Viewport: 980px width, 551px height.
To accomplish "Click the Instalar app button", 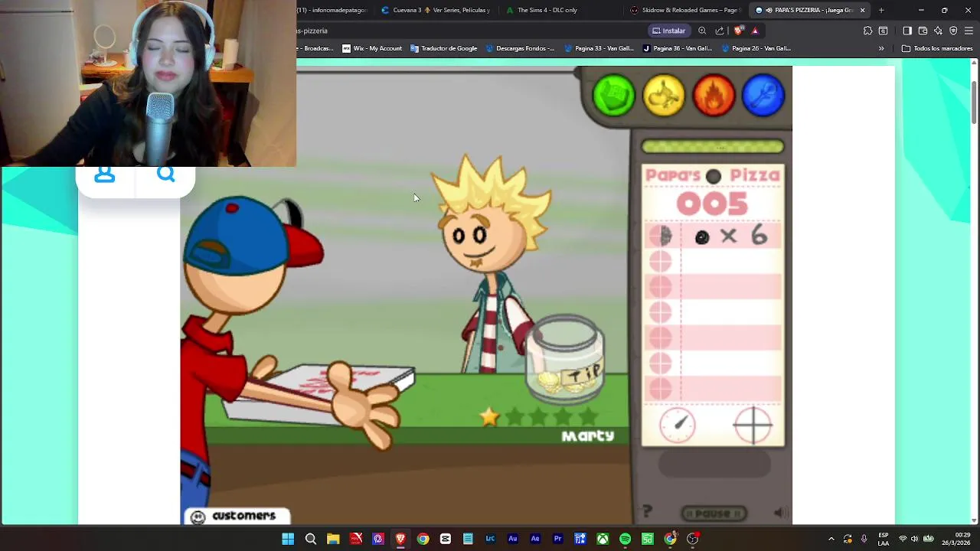I will [x=668, y=31].
